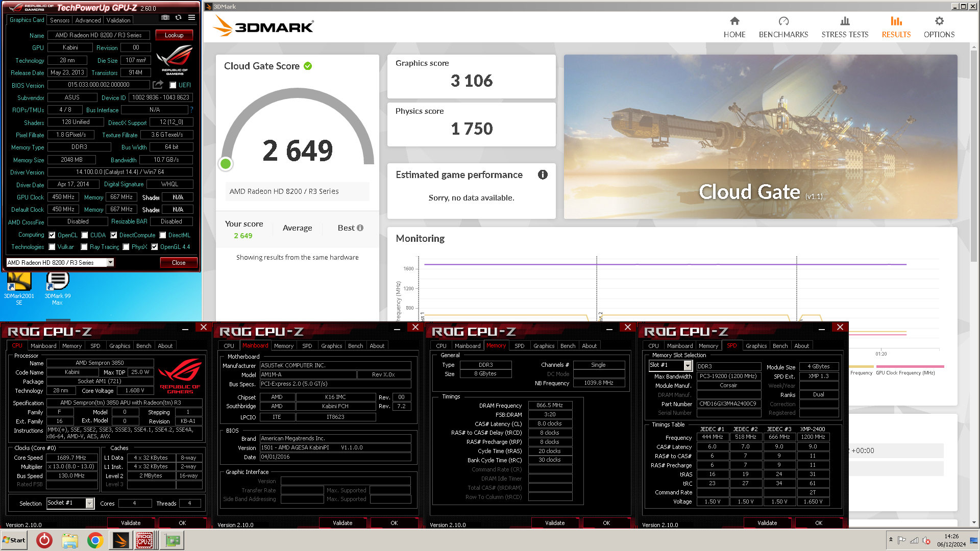Screen dimensions: 980x551
Task: Open the GPU-Z Sensors tab
Action: point(60,20)
